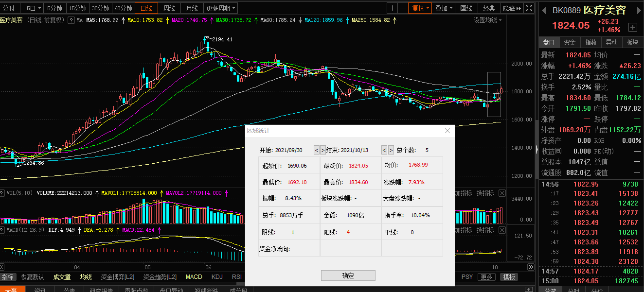The width and height of the screenshot is (644, 292).
Task: Click the 确定 button in dialog
Action: point(348,275)
